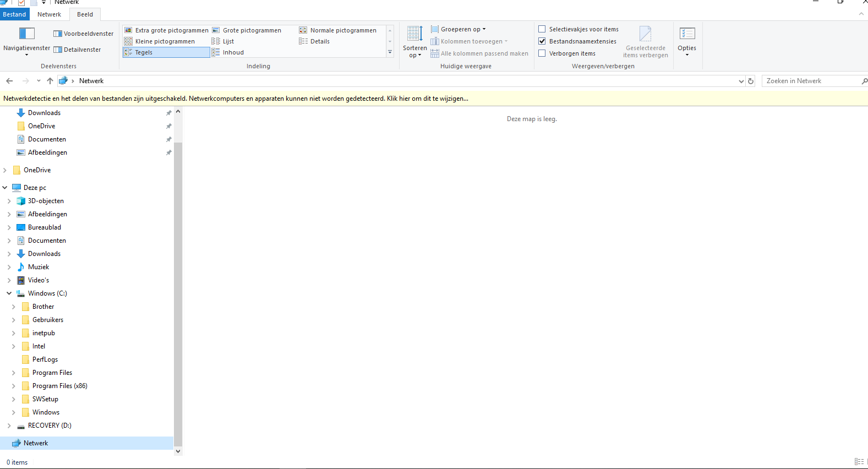Click refresh icon beside address bar
The image size is (868, 469).
coord(751,81)
